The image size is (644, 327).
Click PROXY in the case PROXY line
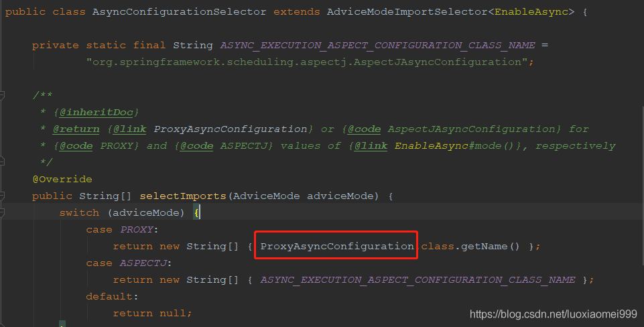136,230
